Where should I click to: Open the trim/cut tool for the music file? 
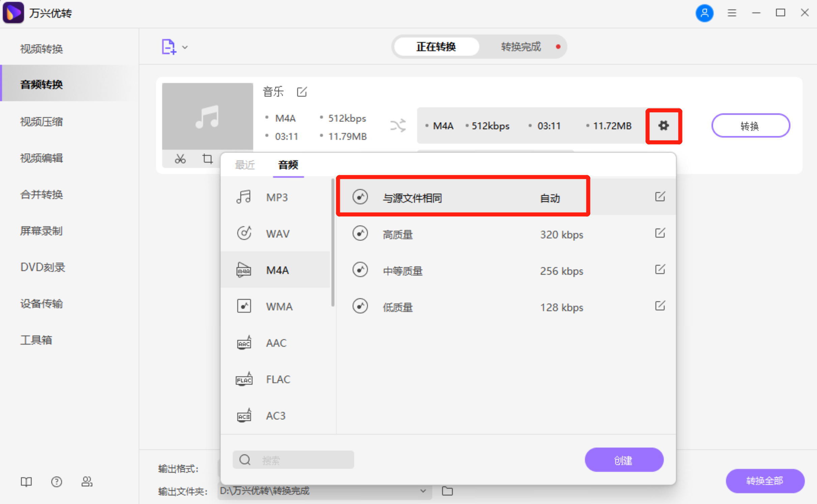point(180,159)
